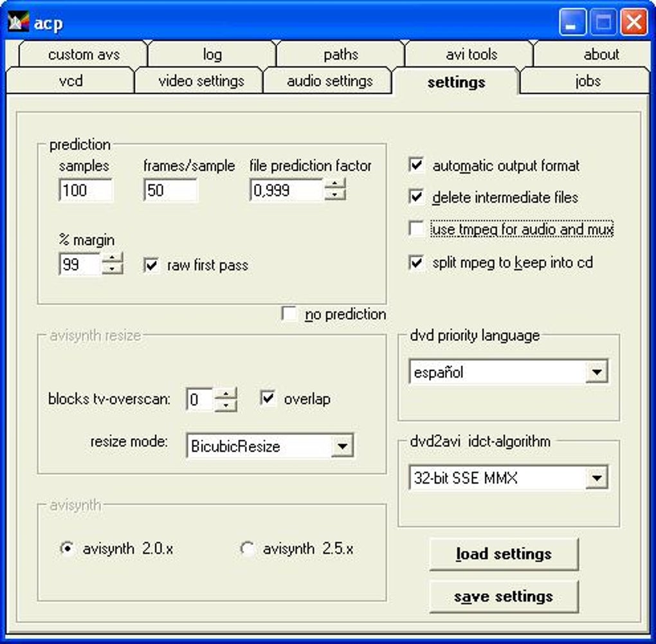656x644 pixels.
Task: Click the samples input field
Action: pyautogui.click(x=85, y=188)
